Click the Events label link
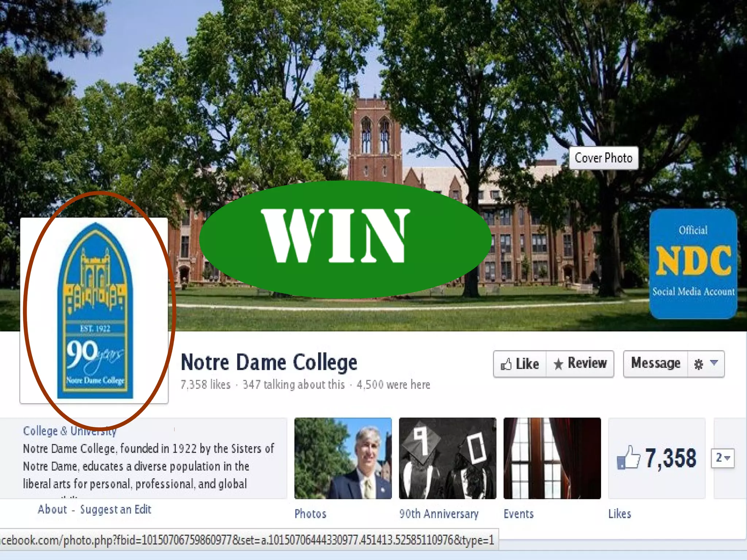Image resolution: width=747 pixels, height=560 pixels. [519, 514]
